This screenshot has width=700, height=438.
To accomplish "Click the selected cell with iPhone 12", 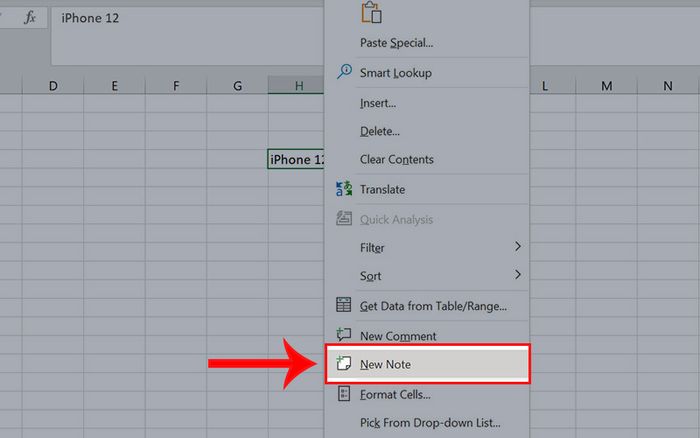I will click(296, 159).
